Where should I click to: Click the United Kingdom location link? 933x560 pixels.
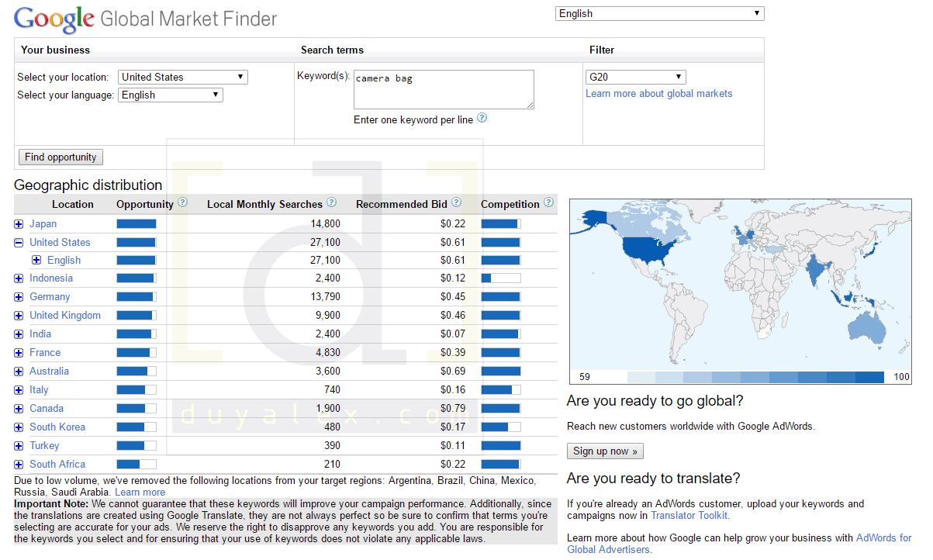[65, 315]
